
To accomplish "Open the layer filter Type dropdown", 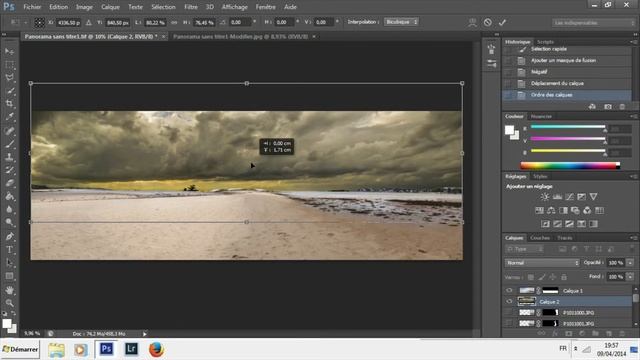I will (525, 249).
